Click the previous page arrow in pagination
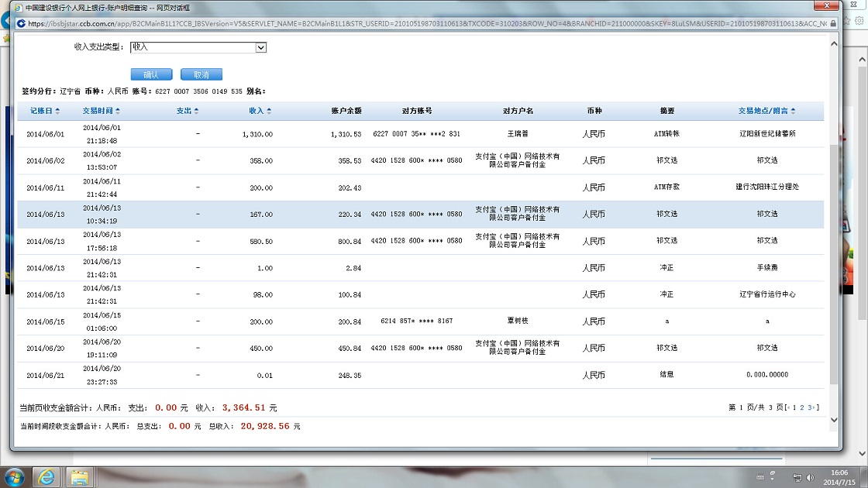This screenshot has width=868, height=488. click(x=789, y=407)
